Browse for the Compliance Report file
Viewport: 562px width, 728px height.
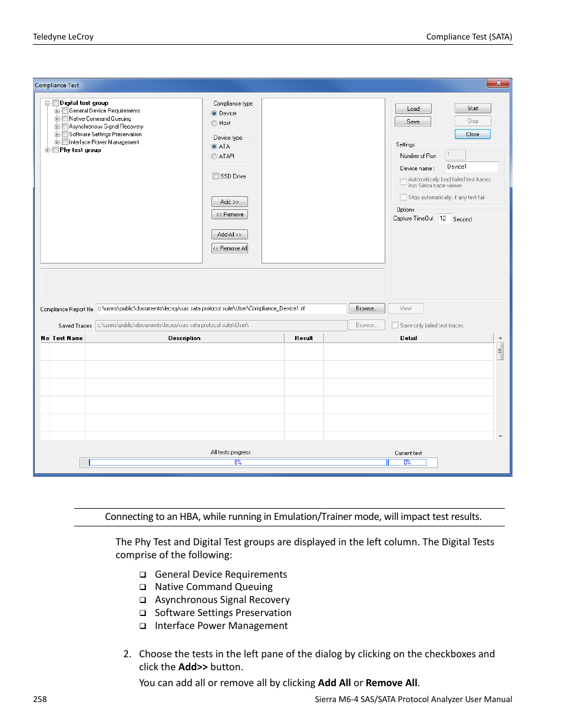coord(366,308)
